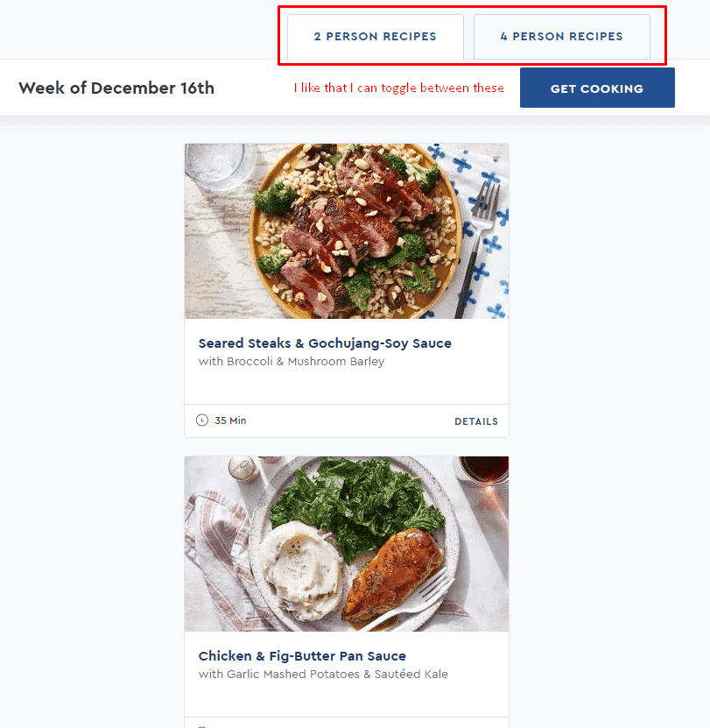Select the Chicken & Fig-Butter Pan Sauce title
This screenshot has width=710, height=728.
[302, 656]
